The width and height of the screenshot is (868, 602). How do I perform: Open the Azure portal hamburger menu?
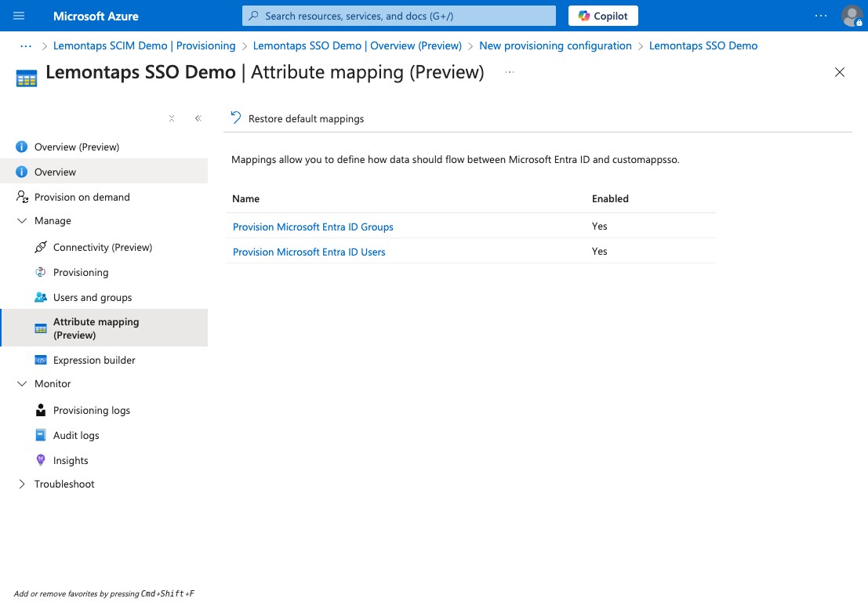[x=19, y=16]
